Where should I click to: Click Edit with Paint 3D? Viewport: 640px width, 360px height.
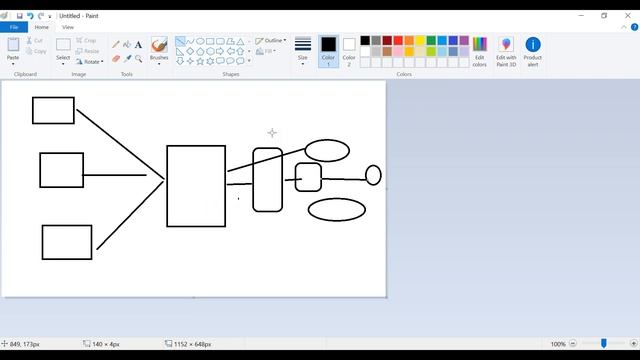click(506, 51)
